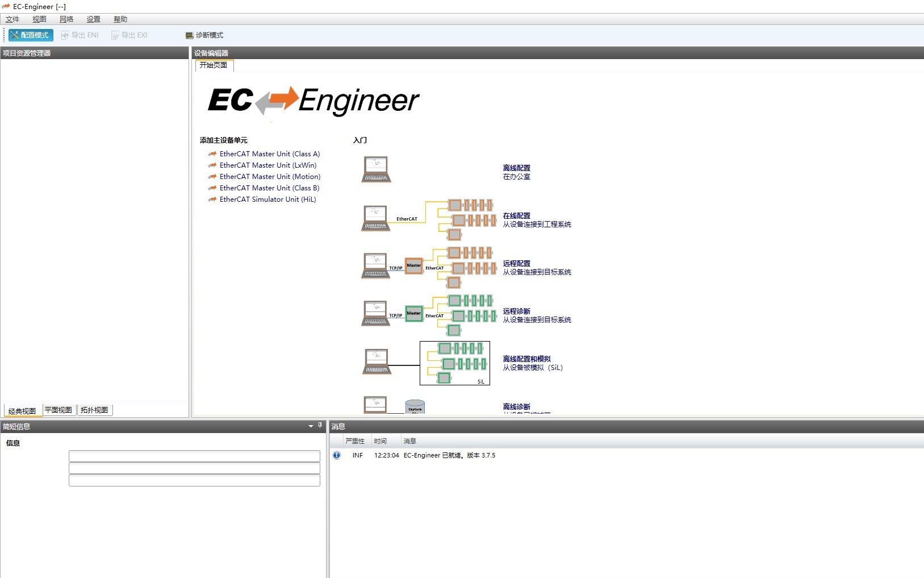Image resolution: width=924 pixels, height=578 pixels.
Task: Open the 设置 menu
Action: tap(93, 19)
